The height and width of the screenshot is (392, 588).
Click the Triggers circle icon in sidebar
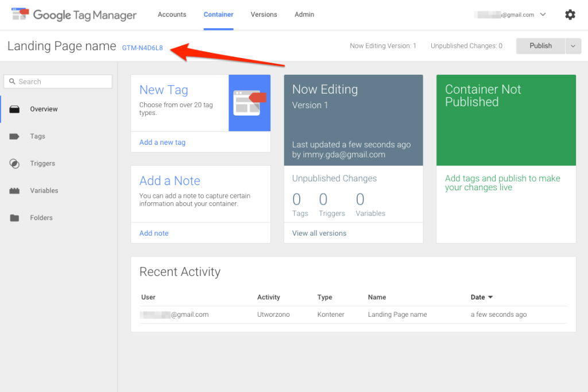tap(14, 163)
